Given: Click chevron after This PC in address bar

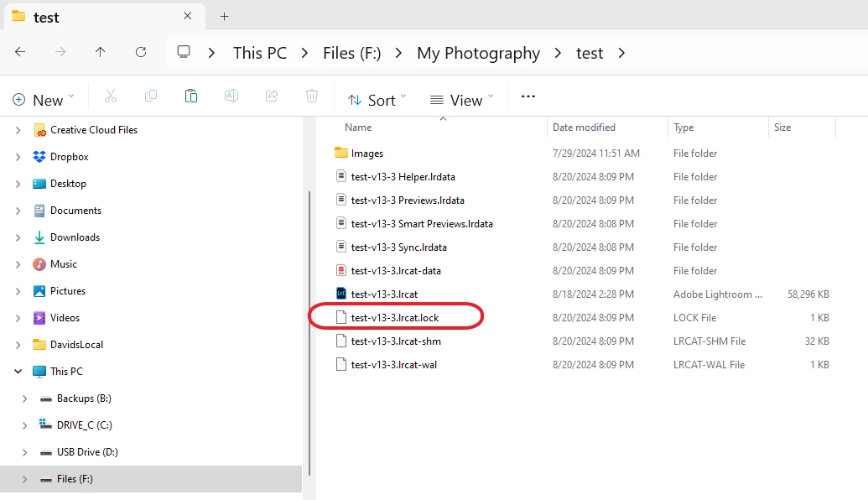Looking at the screenshot, I should click(x=304, y=53).
